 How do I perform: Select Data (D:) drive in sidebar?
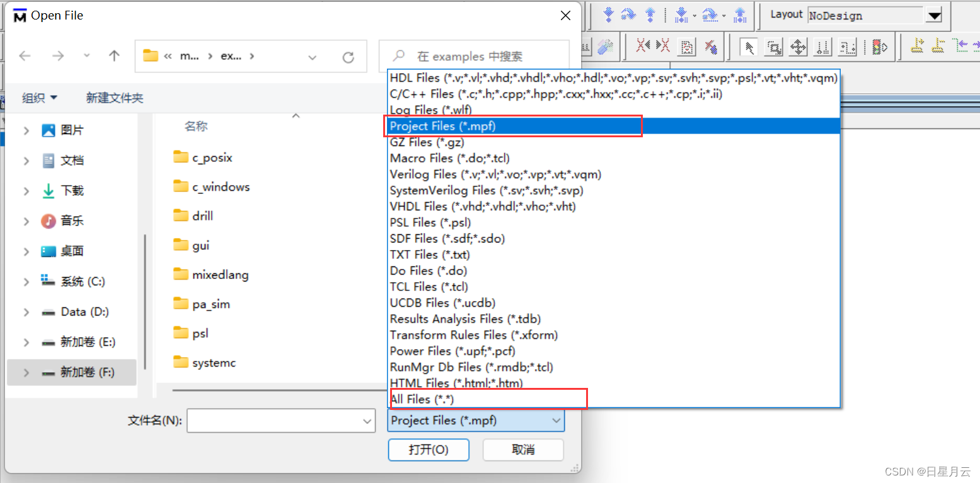(72, 312)
